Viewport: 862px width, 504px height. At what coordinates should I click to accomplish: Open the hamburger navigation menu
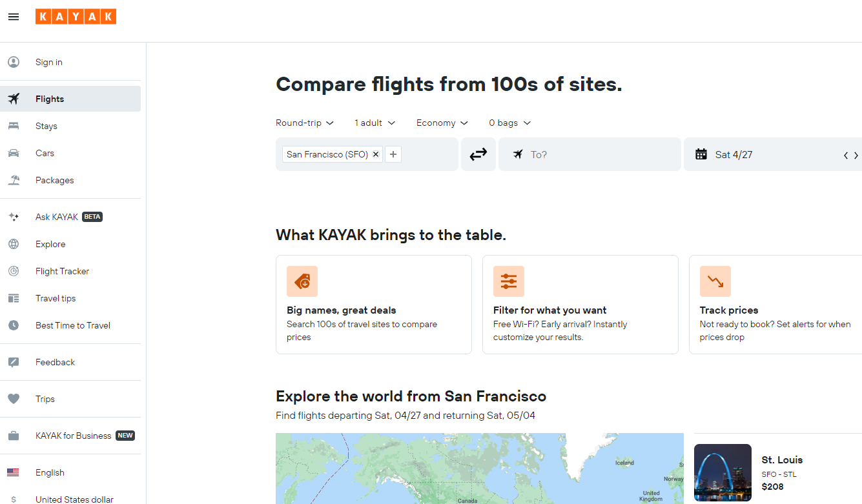(14, 17)
